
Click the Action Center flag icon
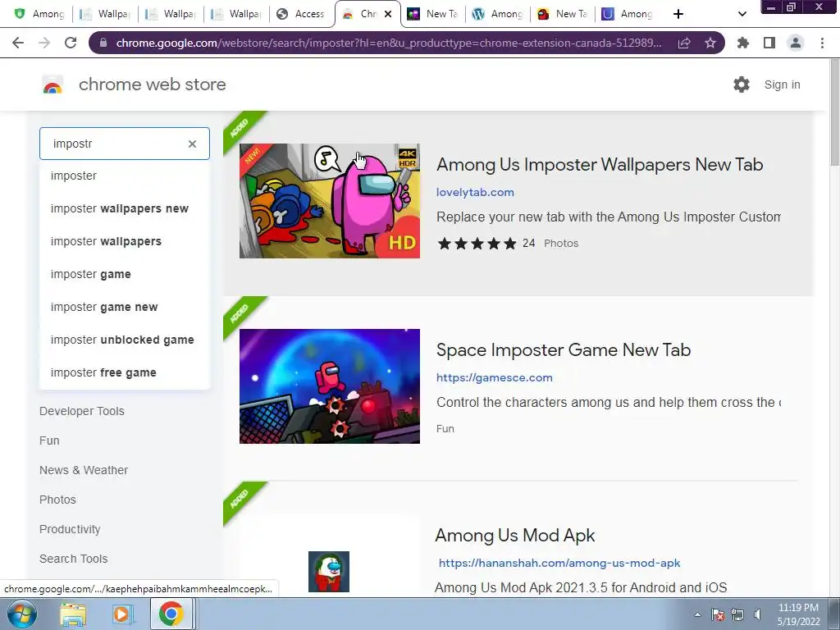[x=718, y=614]
